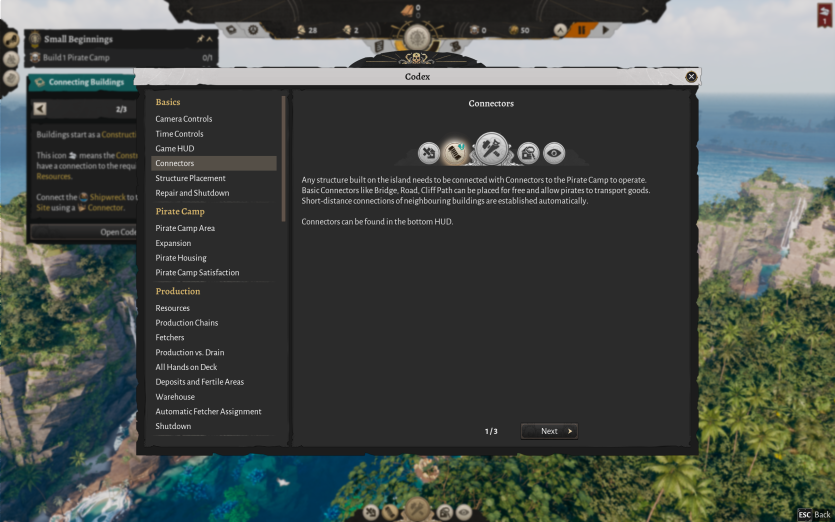
Task: Click the first small icon on top-left tab
Action: (231, 30)
